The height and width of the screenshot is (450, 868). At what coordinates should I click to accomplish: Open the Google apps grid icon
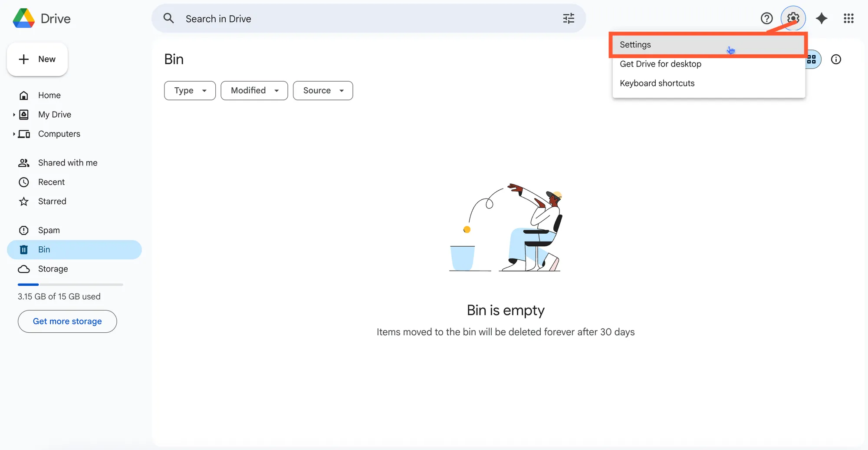tap(848, 18)
